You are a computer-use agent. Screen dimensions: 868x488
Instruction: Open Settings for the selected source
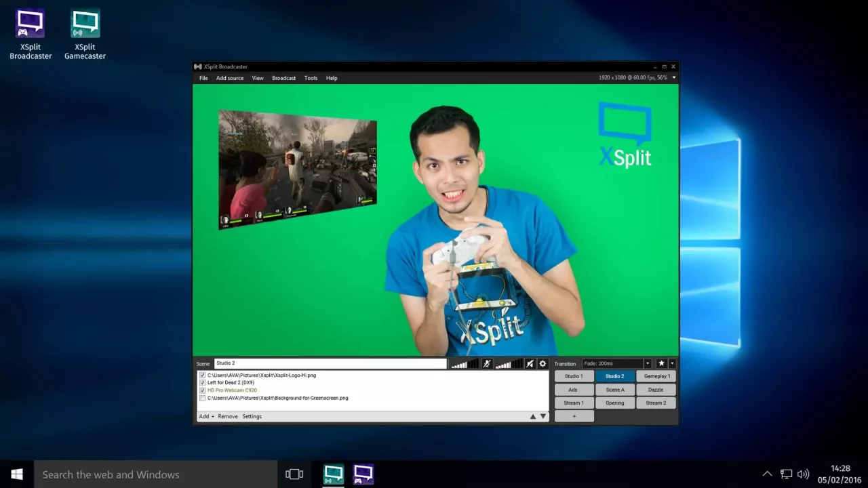252,416
